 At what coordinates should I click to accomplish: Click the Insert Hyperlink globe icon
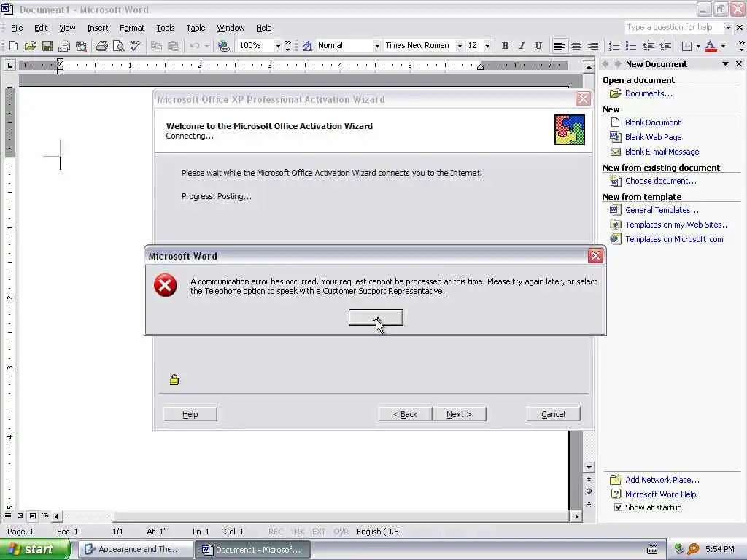coord(223,46)
